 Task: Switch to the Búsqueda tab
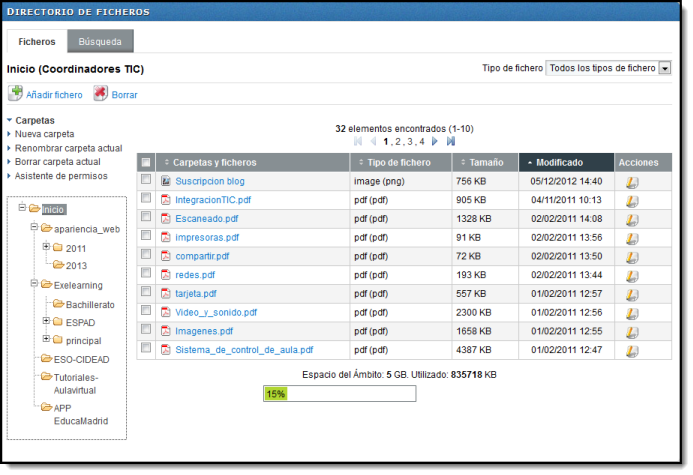coord(100,42)
